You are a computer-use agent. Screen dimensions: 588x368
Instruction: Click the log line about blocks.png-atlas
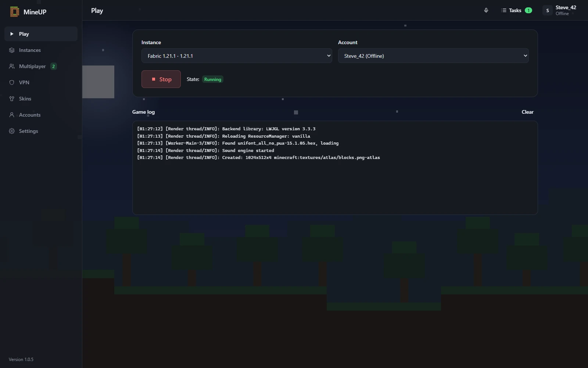pos(258,158)
